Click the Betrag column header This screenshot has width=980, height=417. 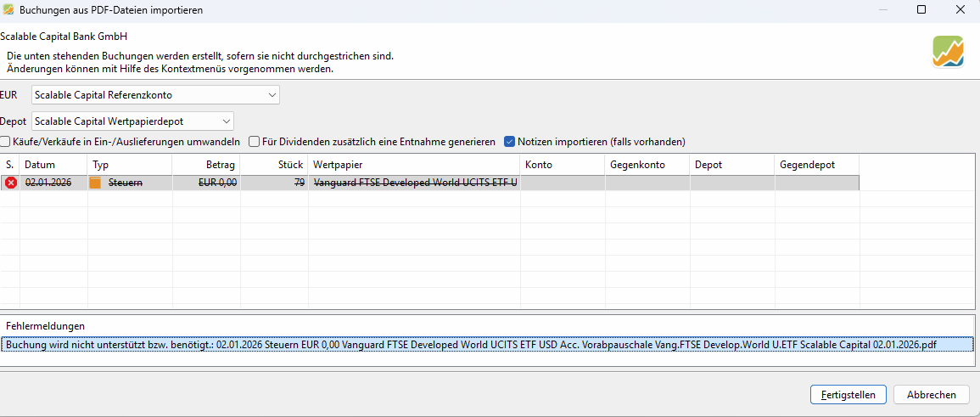point(205,164)
